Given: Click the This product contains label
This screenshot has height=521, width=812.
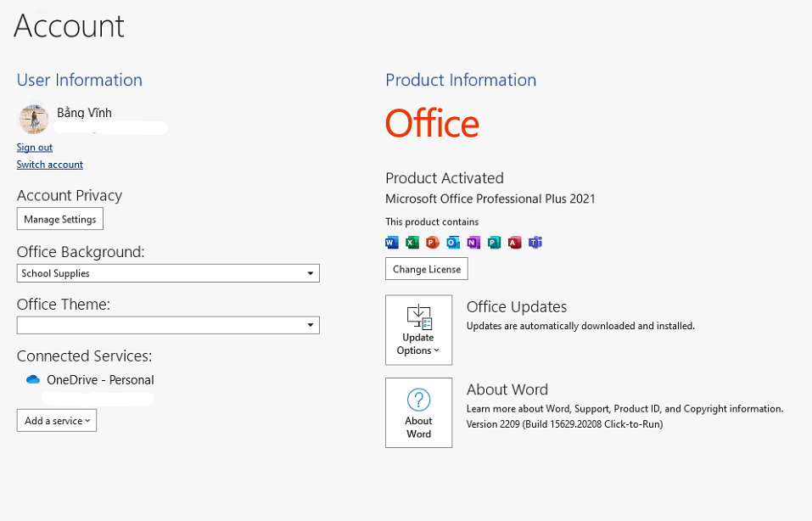Looking at the screenshot, I should click(432, 221).
